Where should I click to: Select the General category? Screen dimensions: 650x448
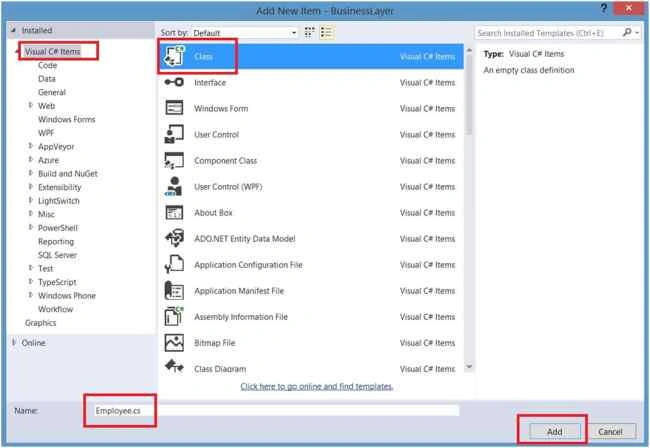click(x=52, y=92)
